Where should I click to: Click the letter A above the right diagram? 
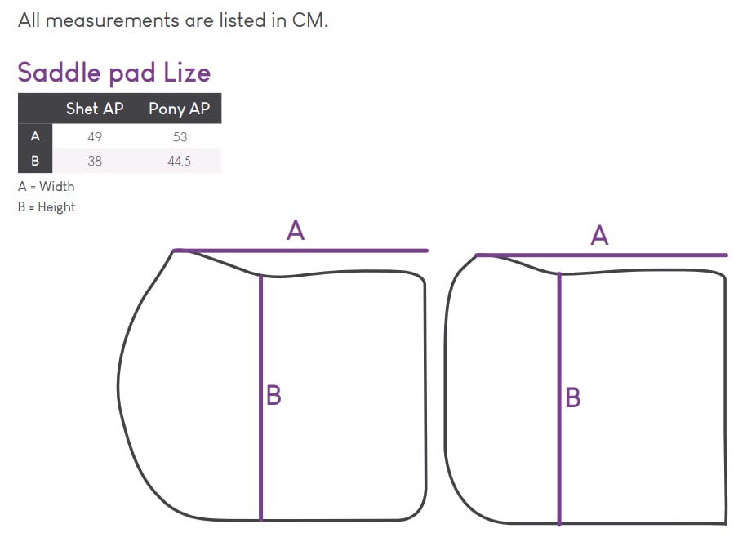599,236
